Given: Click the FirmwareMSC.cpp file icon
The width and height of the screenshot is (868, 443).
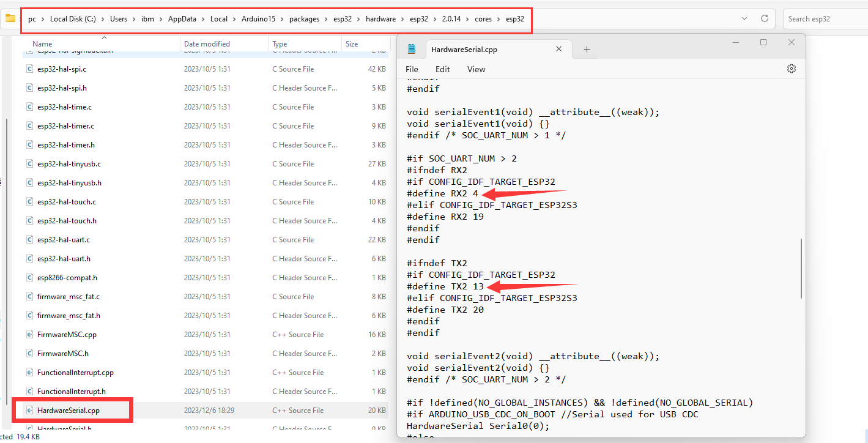Looking at the screenshot, I should (x=29, y=335).
